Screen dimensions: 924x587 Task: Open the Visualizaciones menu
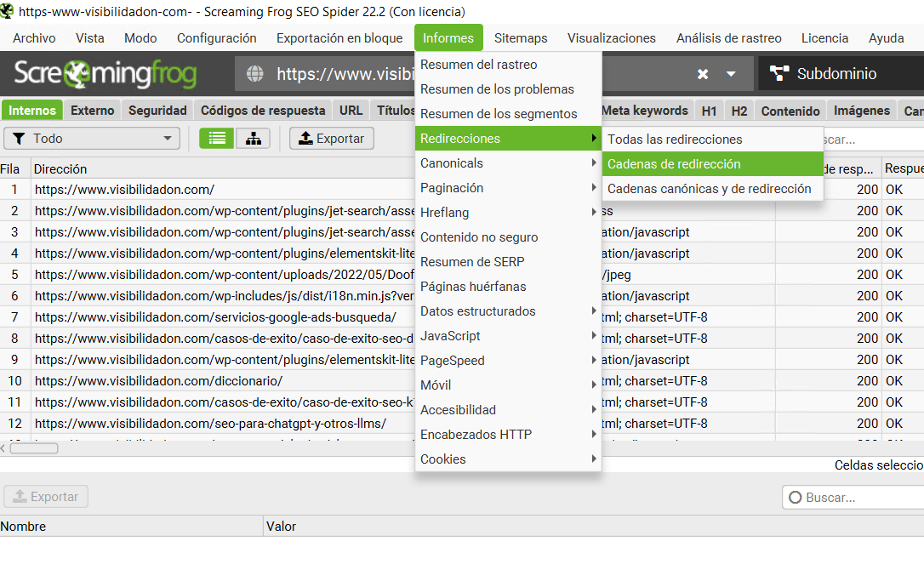611,37
